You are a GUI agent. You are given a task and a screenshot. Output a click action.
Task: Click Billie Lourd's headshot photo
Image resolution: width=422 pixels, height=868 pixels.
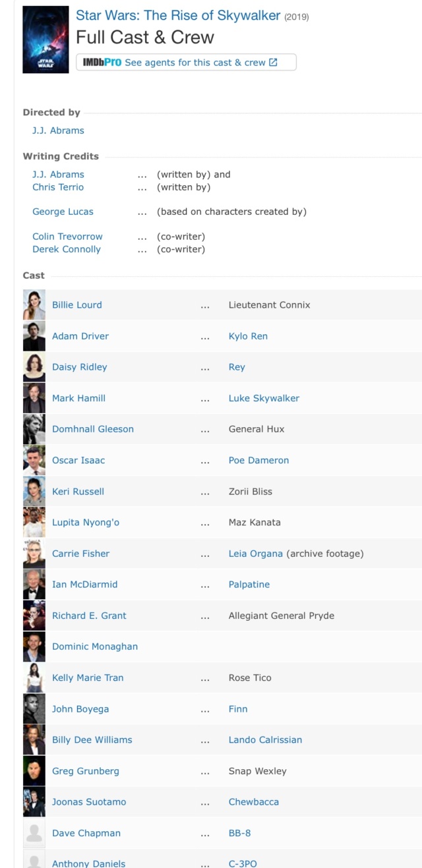34,305
